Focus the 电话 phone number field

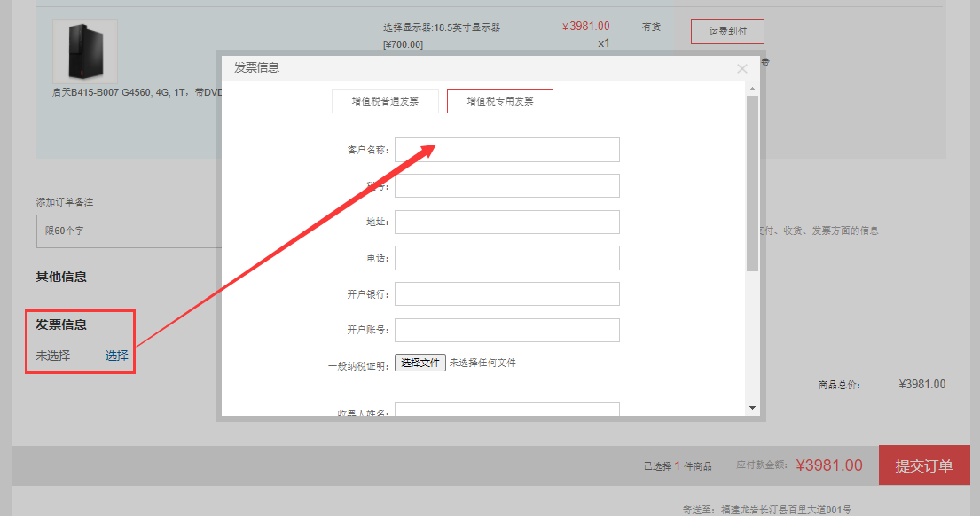pyautogui.click(x=506, y=257)
